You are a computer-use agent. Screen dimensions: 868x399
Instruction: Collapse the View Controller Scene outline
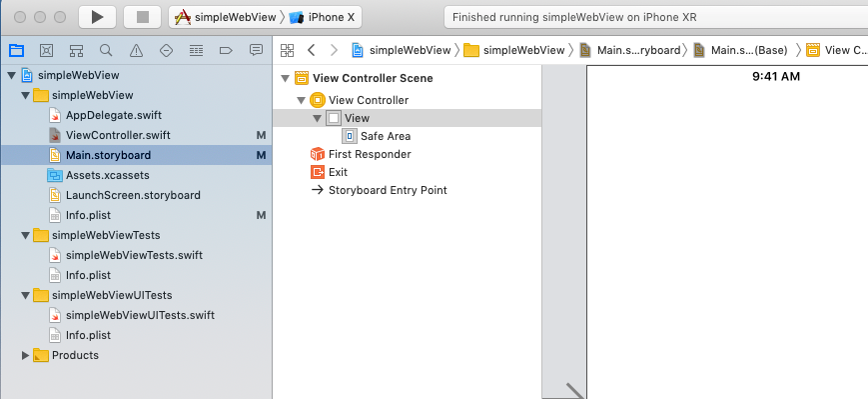pyautogui.click(x=285, y=79)
